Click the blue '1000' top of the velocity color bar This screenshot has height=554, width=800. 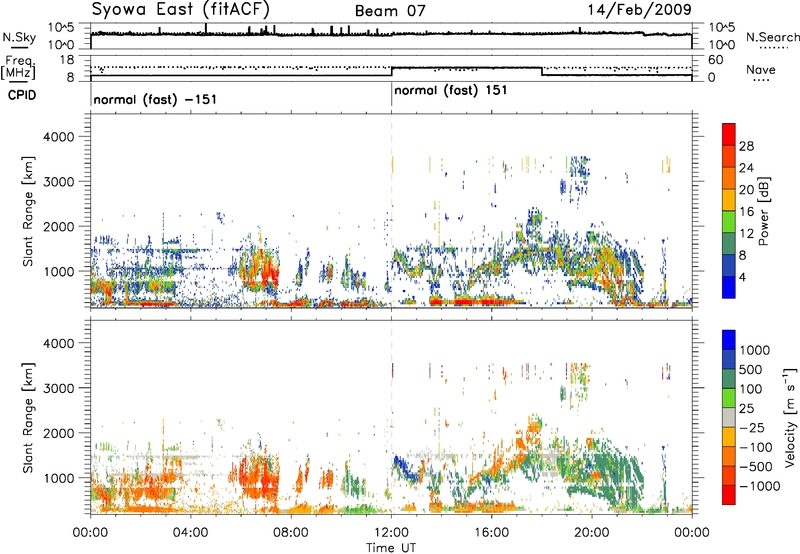tap(729, 340)
